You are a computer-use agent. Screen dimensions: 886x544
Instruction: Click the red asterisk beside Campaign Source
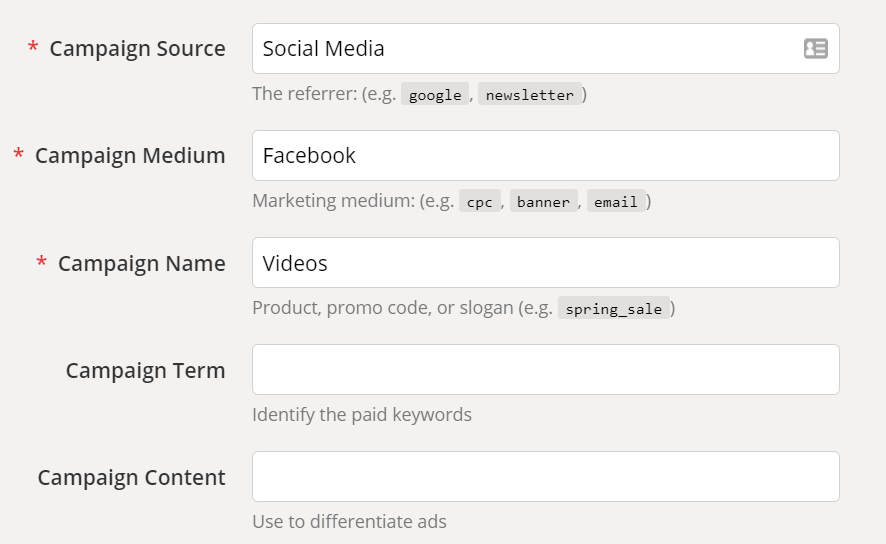point(33,48)
